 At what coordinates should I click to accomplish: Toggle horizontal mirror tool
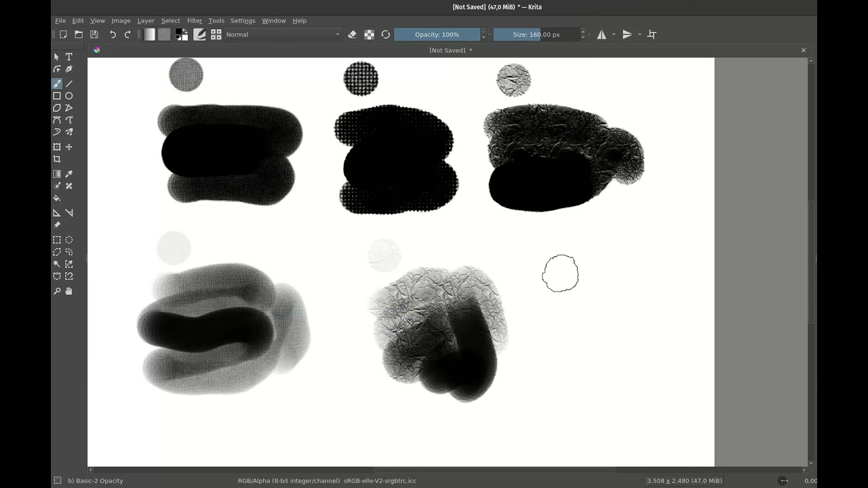tap(601, 35)
